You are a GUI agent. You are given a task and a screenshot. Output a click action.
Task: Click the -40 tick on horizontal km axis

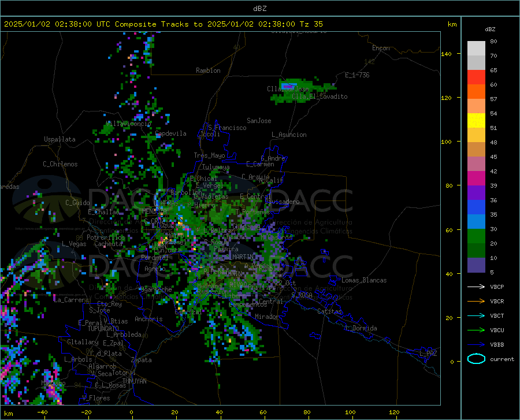pyautogui.click(x=42, y=412)
